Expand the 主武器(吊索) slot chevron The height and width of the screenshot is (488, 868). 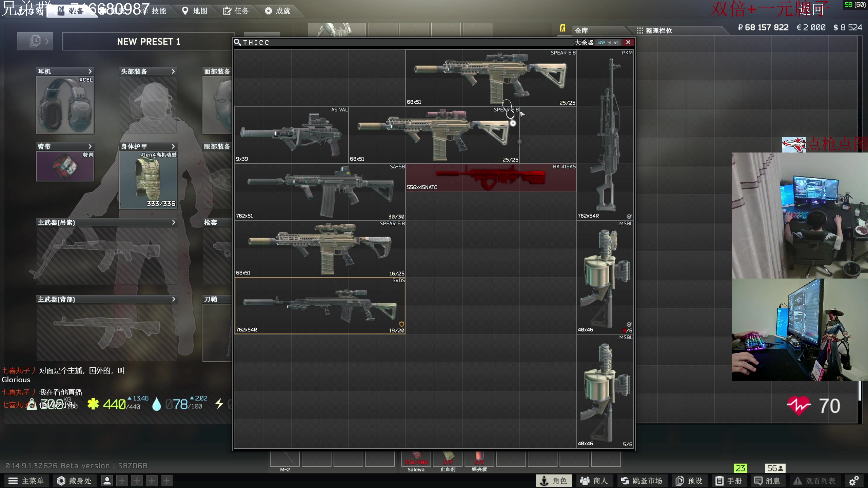click(174, 222)
